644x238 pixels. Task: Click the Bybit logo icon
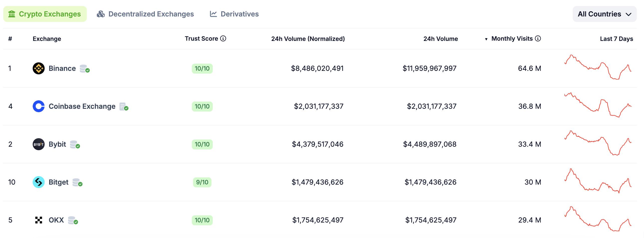click(x=38, y=144)
